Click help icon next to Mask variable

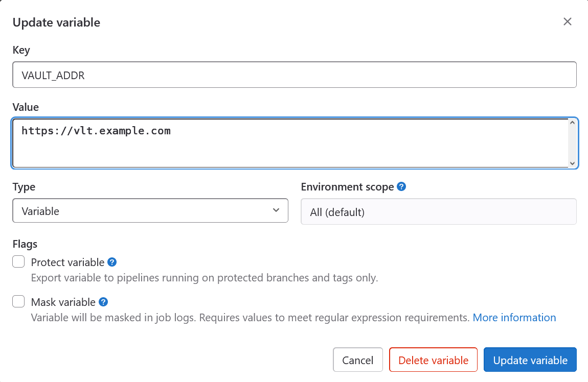pos(103,302)
